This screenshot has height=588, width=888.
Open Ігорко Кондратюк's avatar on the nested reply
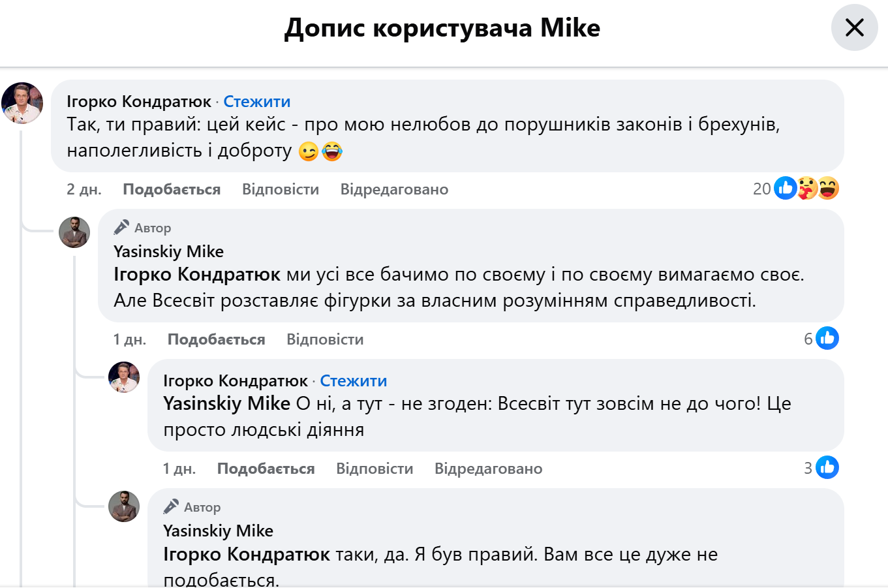coord(124,377)
